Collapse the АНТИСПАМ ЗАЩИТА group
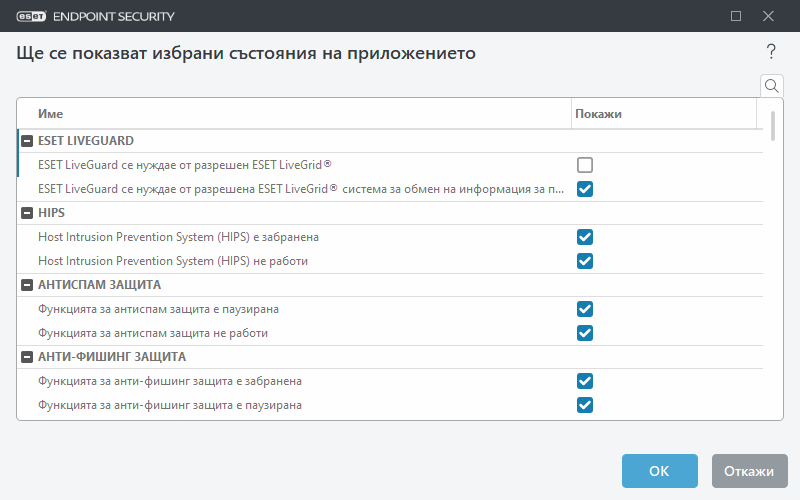Screen dimensions: 800x500 (x=27, y=285)
